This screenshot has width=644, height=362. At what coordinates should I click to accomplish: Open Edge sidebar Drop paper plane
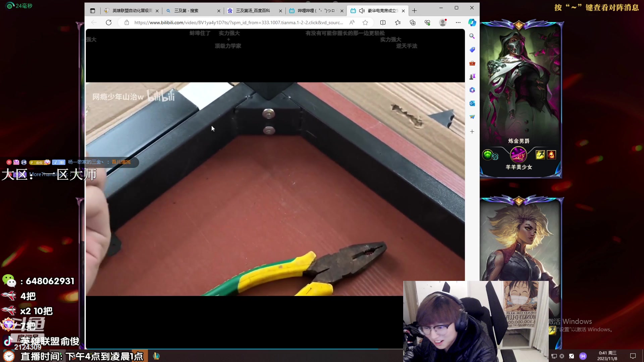pyautogui.click(x=472, y=117)
